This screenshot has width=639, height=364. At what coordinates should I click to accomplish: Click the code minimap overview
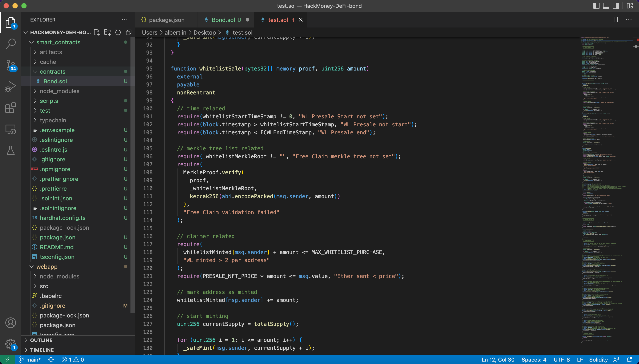click(x=605, y=190)
